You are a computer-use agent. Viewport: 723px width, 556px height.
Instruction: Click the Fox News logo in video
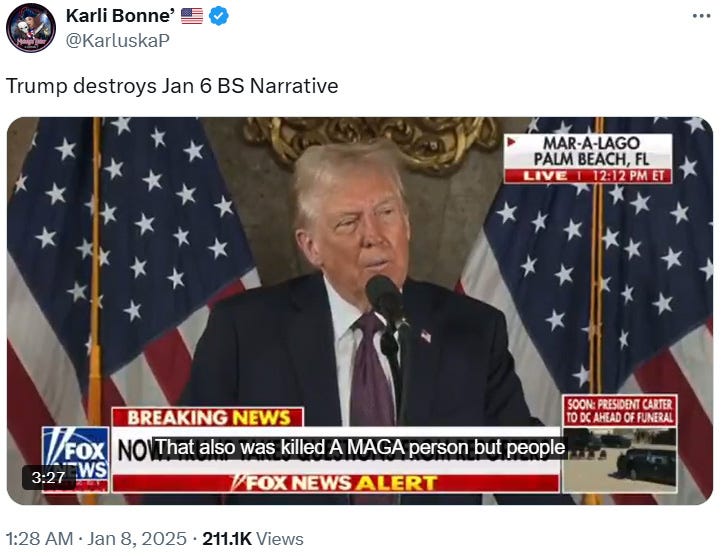pyautogui.click(x=76, y=459)
